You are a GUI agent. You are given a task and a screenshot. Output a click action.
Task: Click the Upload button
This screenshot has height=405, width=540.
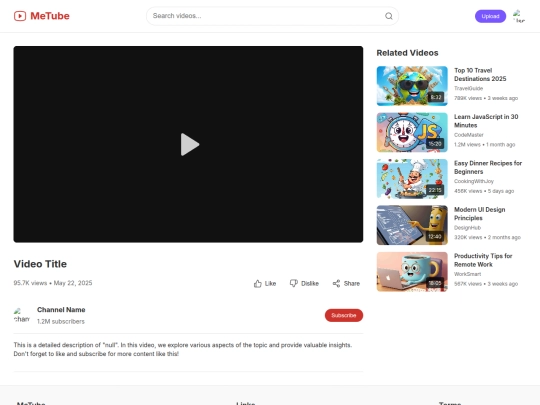[490, 16]
